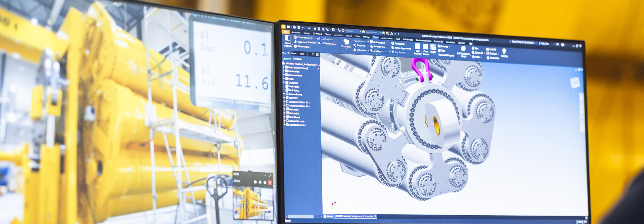Click the File menu button
Viewport: 644px width, 224px height.
286,32
